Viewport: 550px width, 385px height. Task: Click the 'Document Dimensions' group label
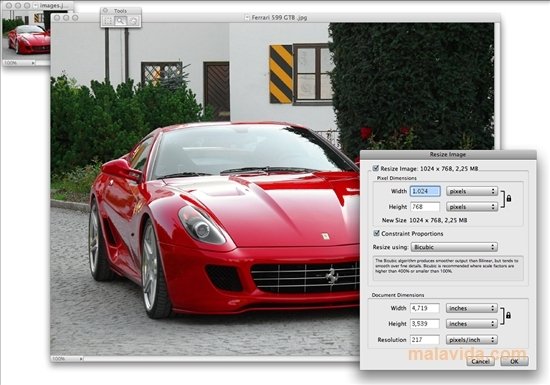coord(398,295)
